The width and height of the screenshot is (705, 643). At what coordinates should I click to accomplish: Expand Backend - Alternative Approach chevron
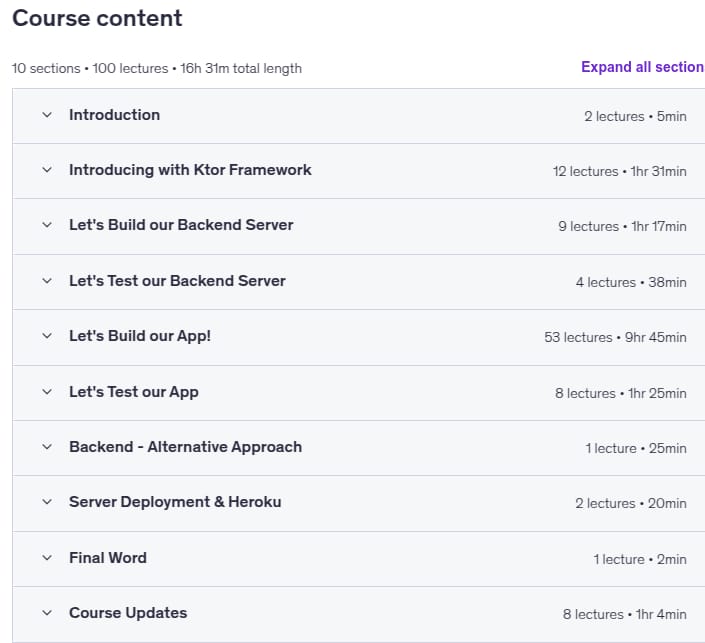tap(47, 447)
